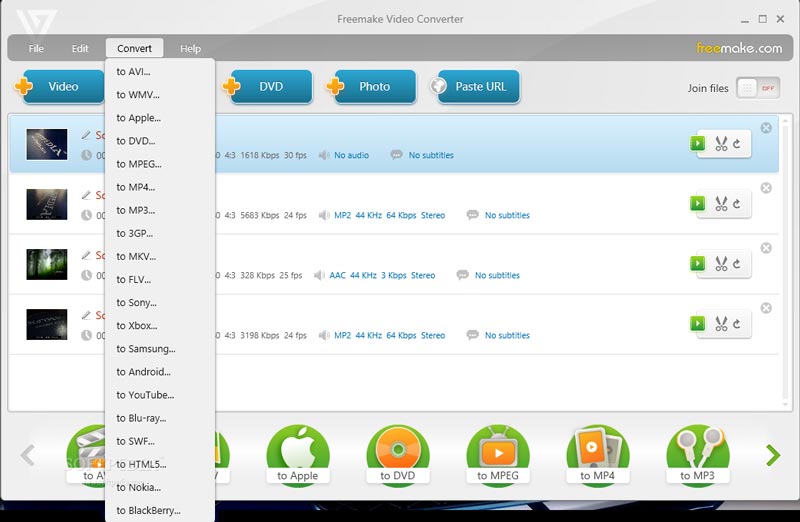Toggle the Join files switch
The height and width of the screenshot is (522, 800).
pyautogui.click(x=758, y=88)
